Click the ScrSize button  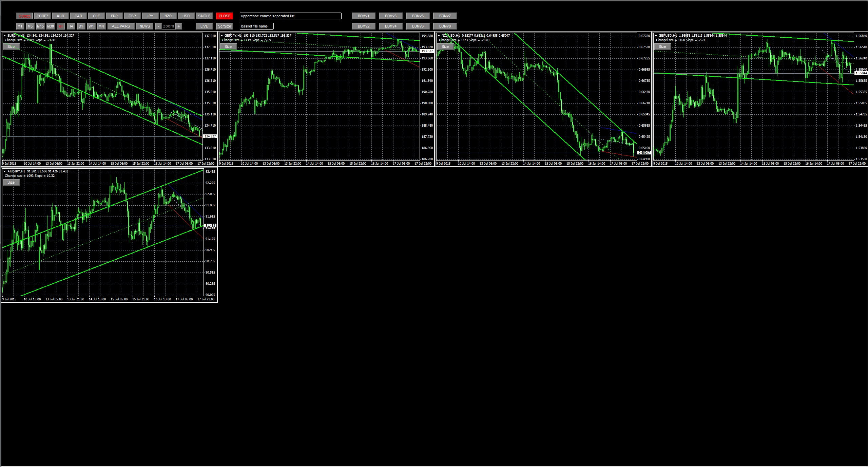(x=225, y=26)
